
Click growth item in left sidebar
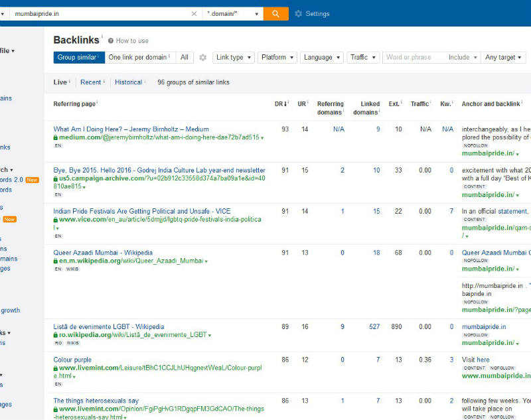10,311
